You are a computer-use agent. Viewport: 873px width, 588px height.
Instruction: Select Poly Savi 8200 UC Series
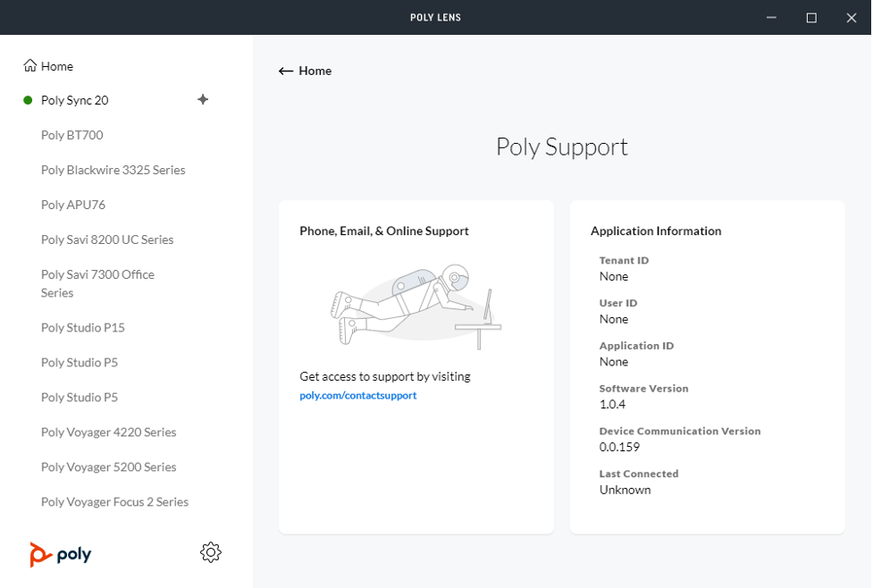107,239
